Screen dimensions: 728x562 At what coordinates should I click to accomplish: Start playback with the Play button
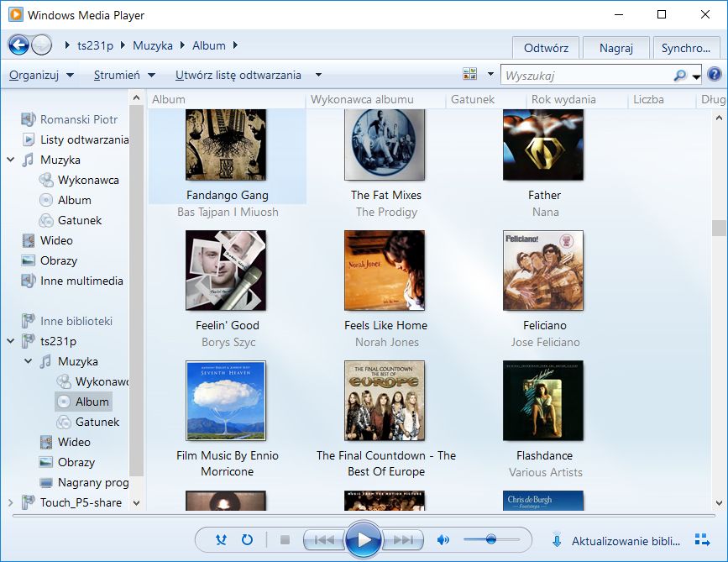(364, 539)
